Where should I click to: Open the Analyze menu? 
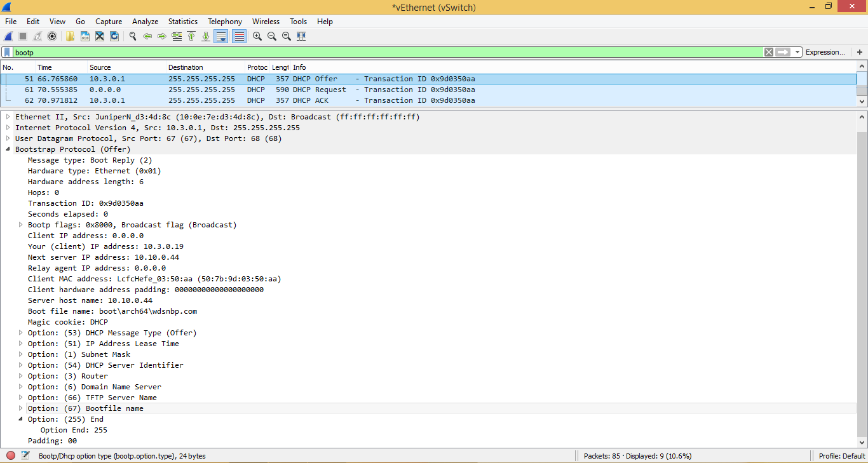pyautogui.click(x=145, y=22)
